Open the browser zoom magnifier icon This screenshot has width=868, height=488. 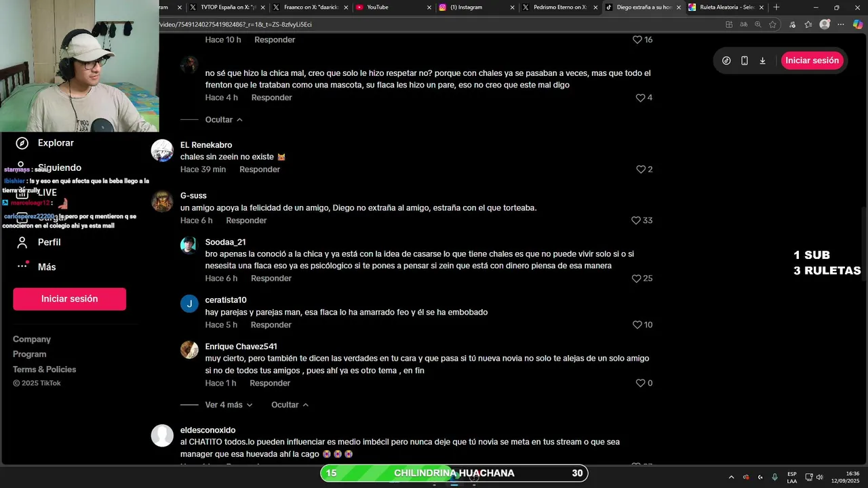coord(758,24)
